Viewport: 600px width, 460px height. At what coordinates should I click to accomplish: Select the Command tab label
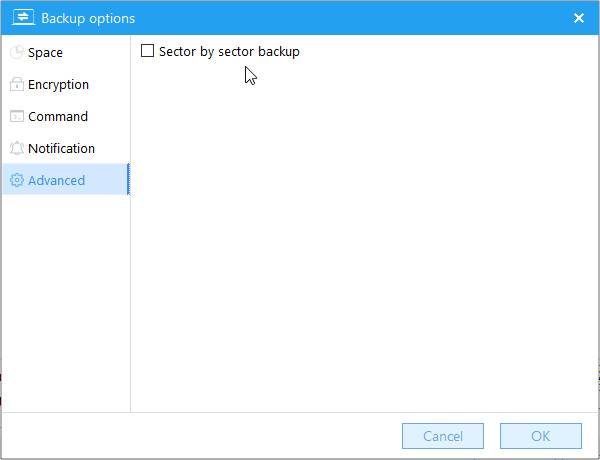tap(58, 116)
